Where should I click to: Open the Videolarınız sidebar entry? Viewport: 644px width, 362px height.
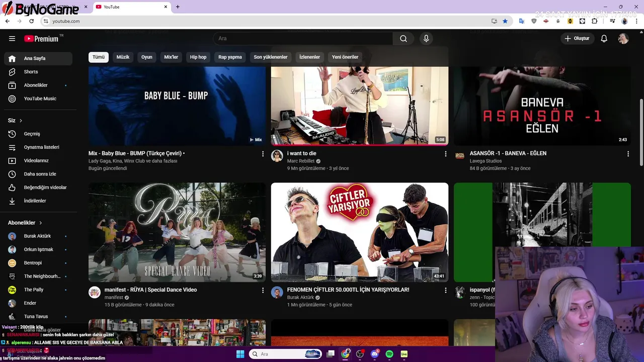[38, 160]
